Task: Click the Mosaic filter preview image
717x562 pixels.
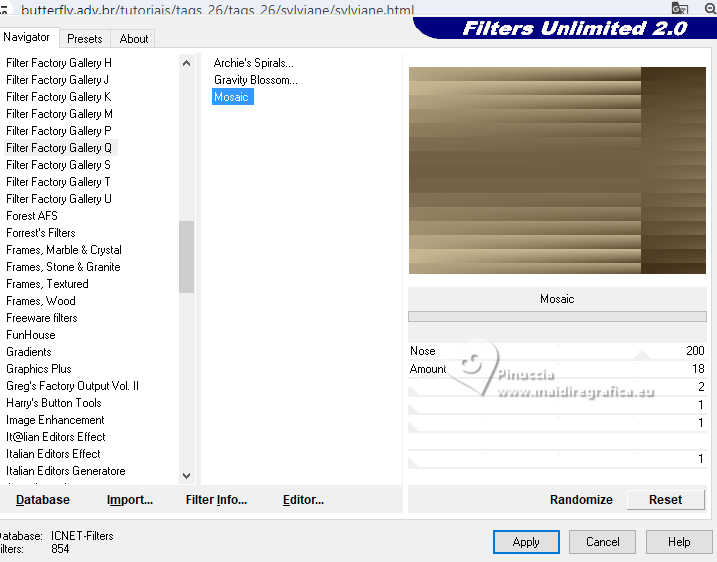Action: [557, 170]
